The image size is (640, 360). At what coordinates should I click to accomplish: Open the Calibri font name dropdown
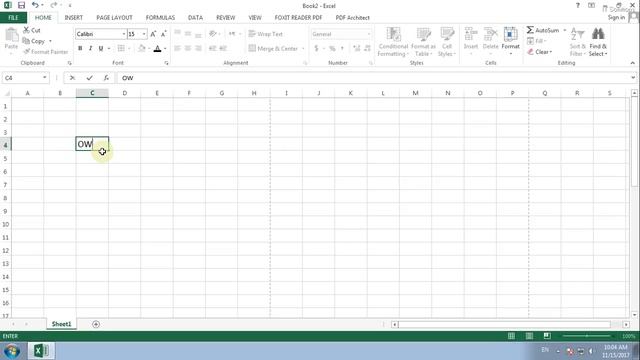click(x=124, y=34)
